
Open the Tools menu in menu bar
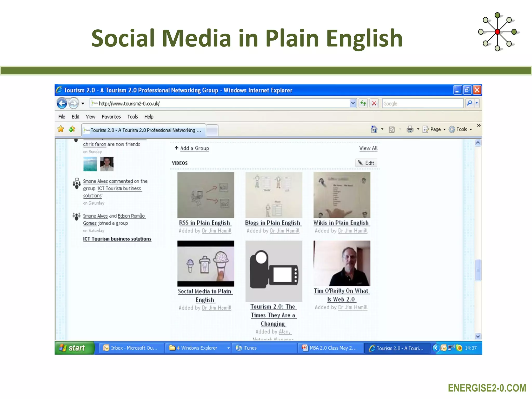point(132,117)
